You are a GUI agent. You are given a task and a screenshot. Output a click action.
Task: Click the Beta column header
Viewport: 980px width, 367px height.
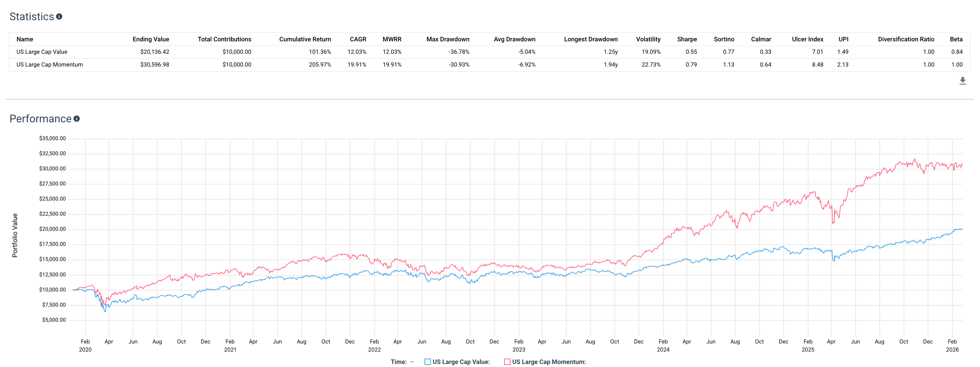956,39
